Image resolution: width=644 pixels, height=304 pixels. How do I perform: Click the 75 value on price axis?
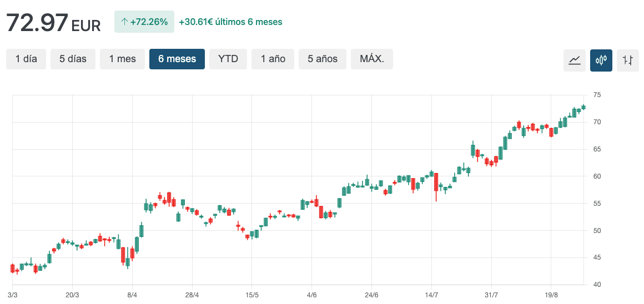(x=597, y=95)
